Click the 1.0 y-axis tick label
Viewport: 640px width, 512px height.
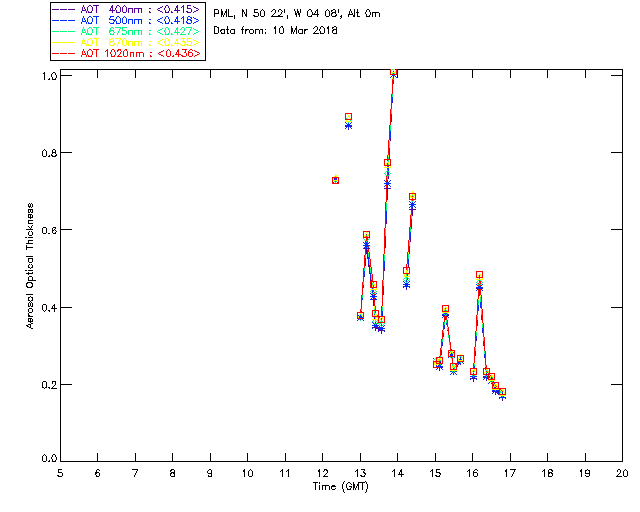49,76
